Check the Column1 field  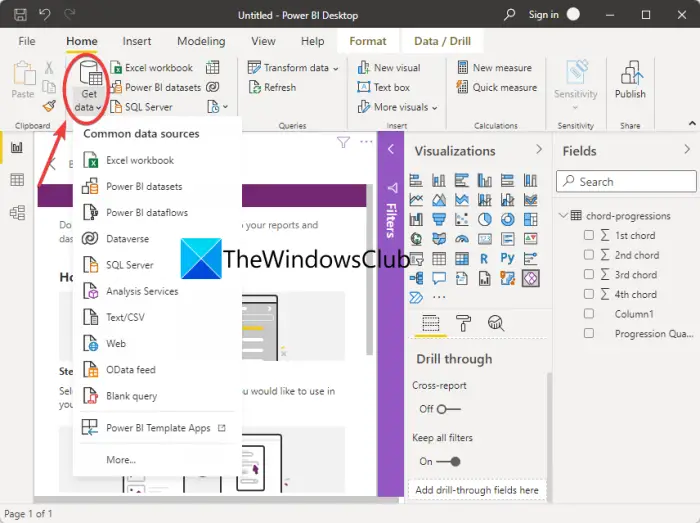click(x=589, y=313)
